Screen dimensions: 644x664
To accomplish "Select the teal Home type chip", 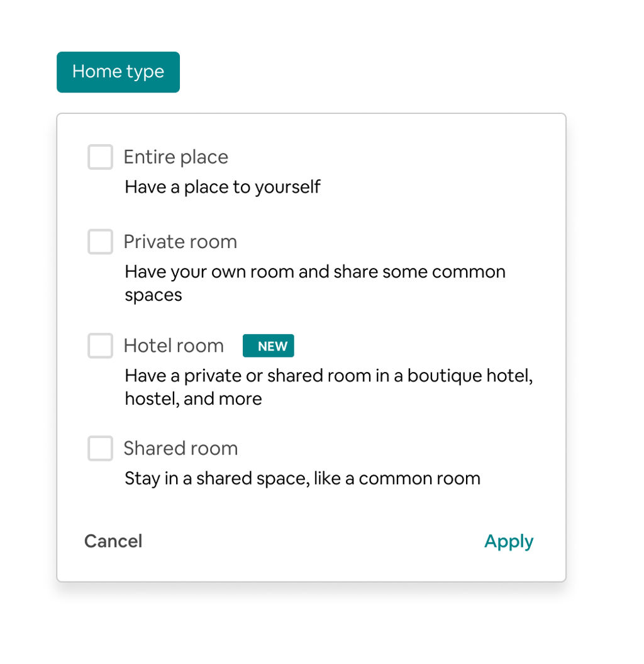I will point(118,72).
